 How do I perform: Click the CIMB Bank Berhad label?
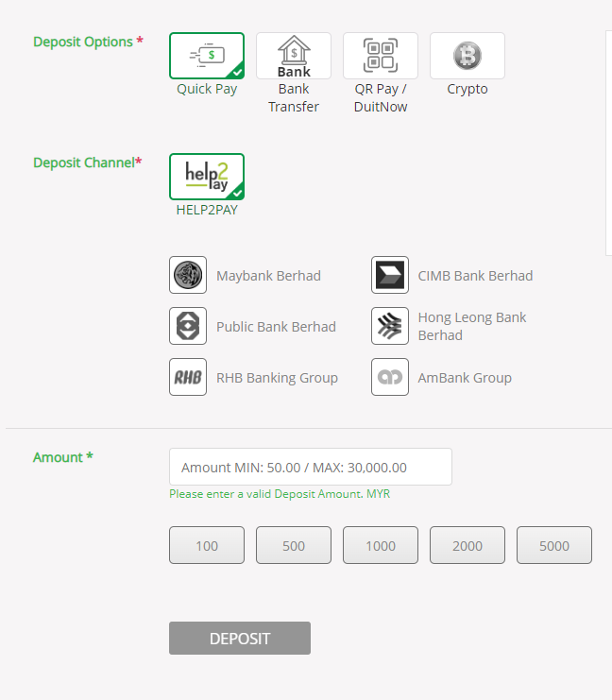point(475,276)
